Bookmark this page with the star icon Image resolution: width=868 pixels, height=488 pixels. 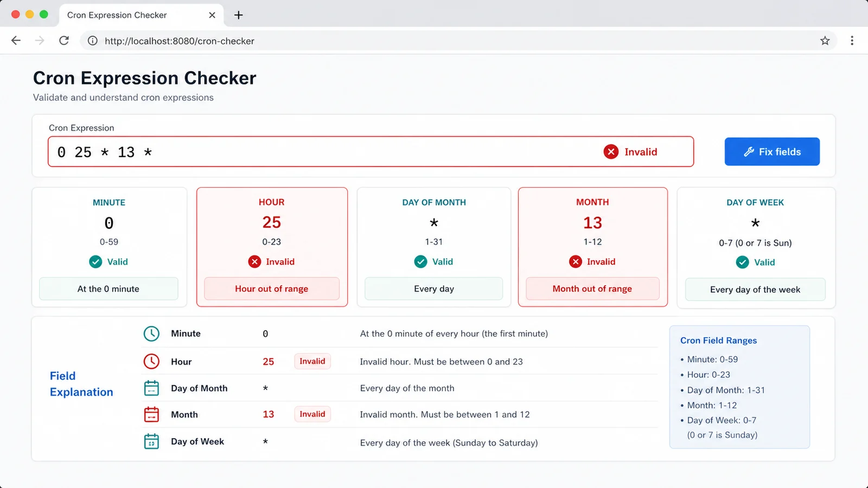click(825, 41)
